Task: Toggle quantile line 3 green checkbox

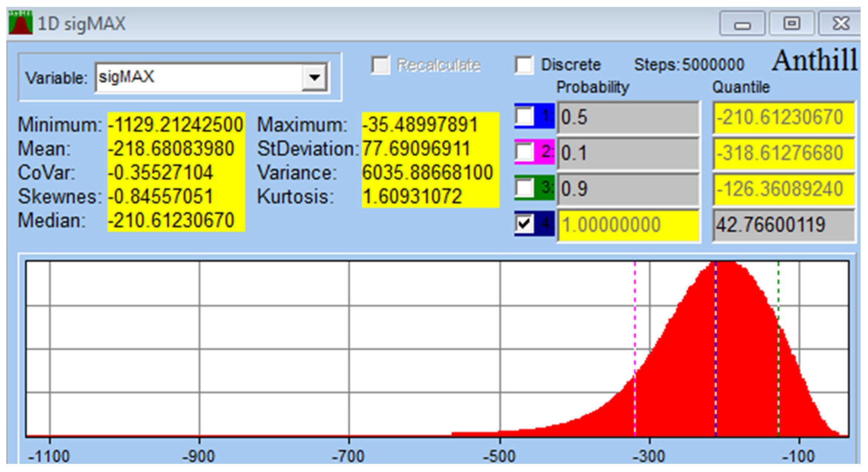Action: [524, 187]
